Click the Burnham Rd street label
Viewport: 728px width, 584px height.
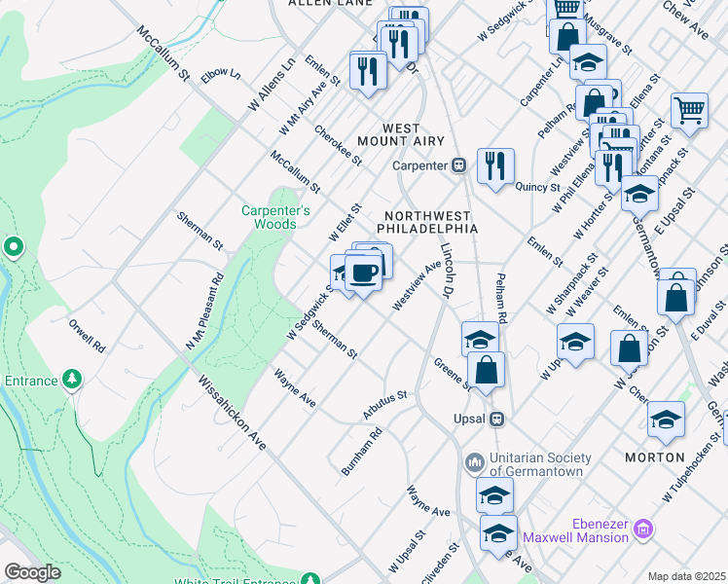point(362,452)
